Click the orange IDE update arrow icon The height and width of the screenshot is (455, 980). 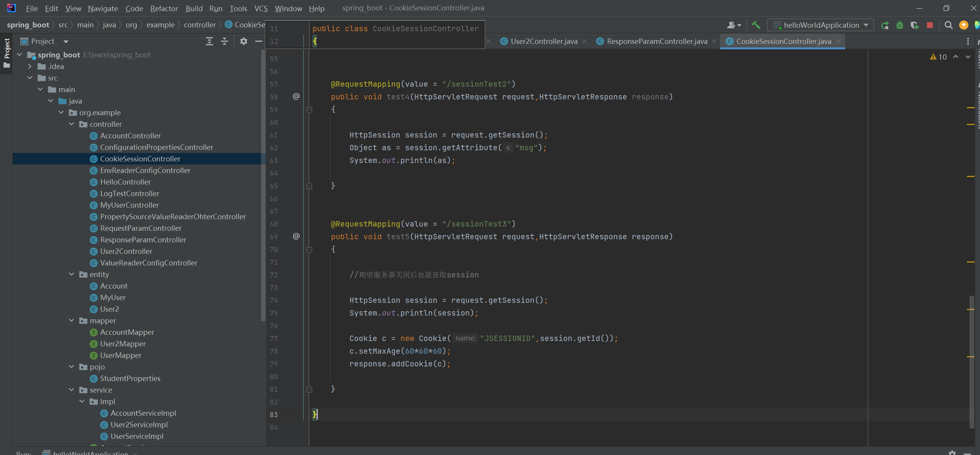[x=963, y=25]
